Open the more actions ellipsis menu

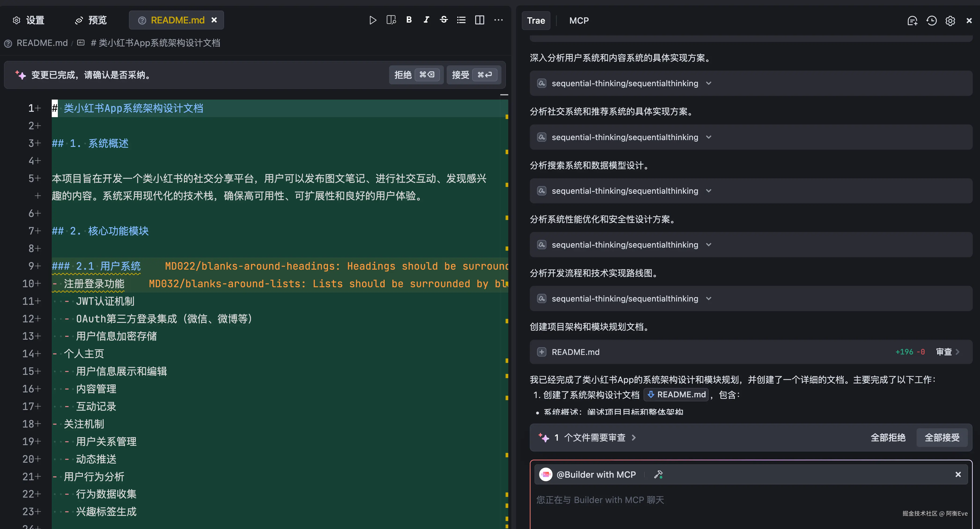[x=498, y=20]
